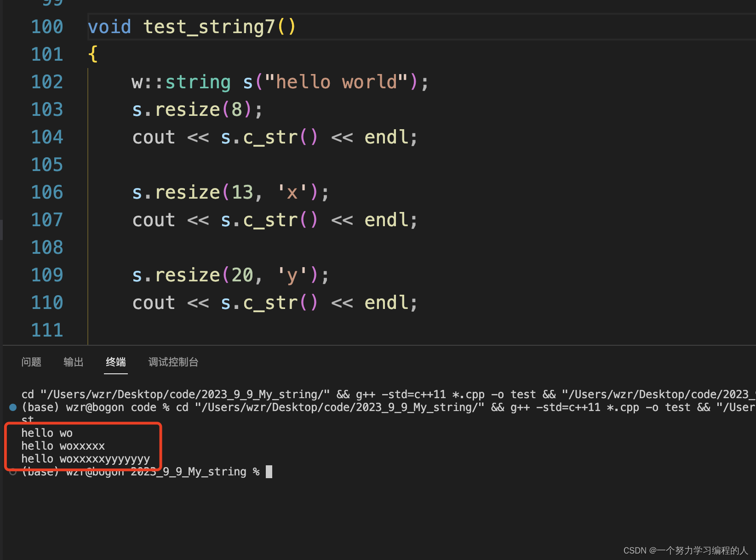Click line number 111 in the gutter

(x=47, y=330)
